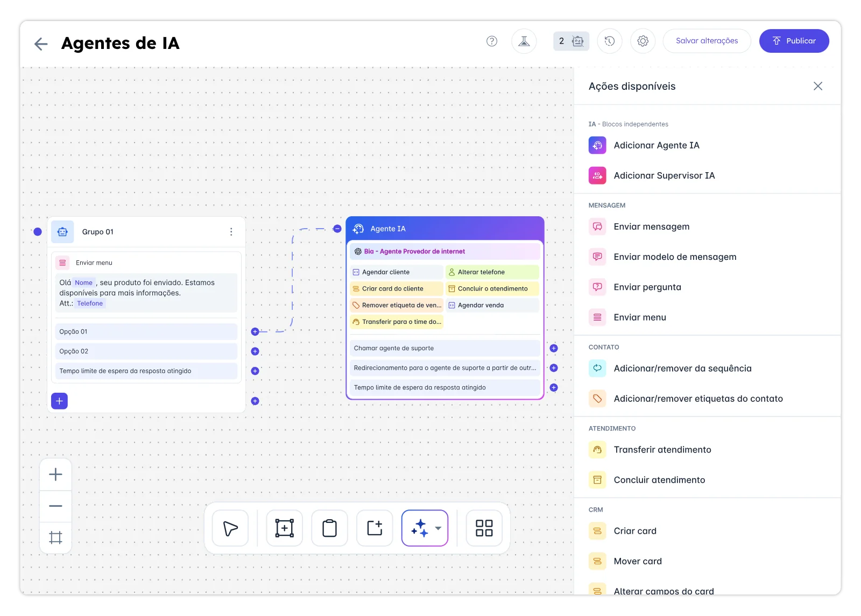
Task: Click Concluir o atendimento chip
Action: [492, 289]
